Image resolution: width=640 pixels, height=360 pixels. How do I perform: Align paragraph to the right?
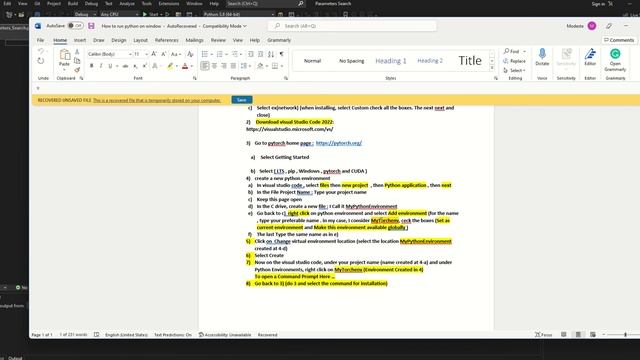click(224, 66)
